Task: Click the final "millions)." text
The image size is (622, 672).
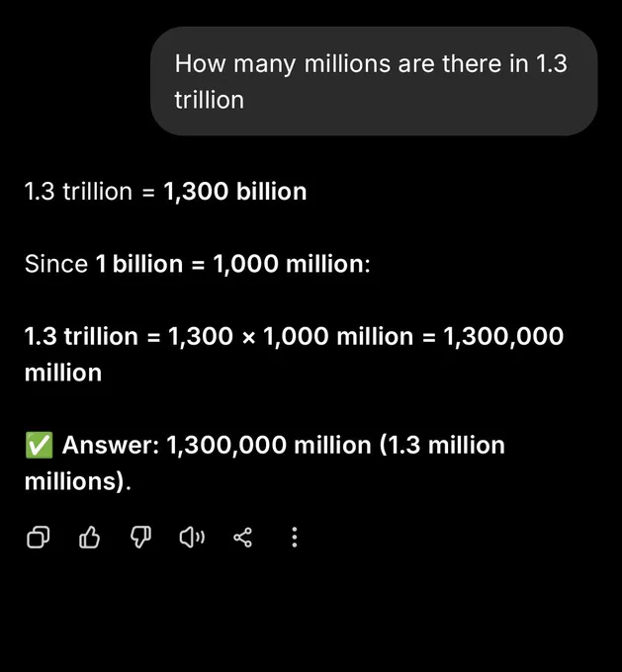Action: point(78,481)
